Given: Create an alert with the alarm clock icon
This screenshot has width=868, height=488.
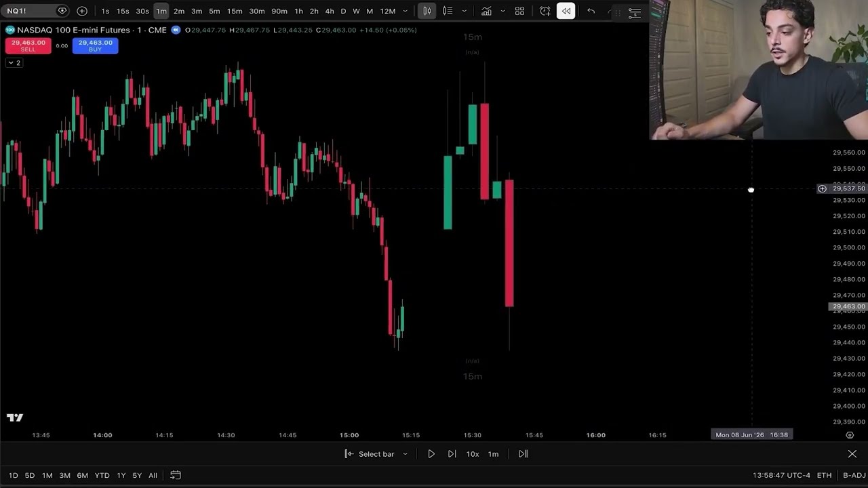Looking at the screenshot, I should tap(545, 11).
